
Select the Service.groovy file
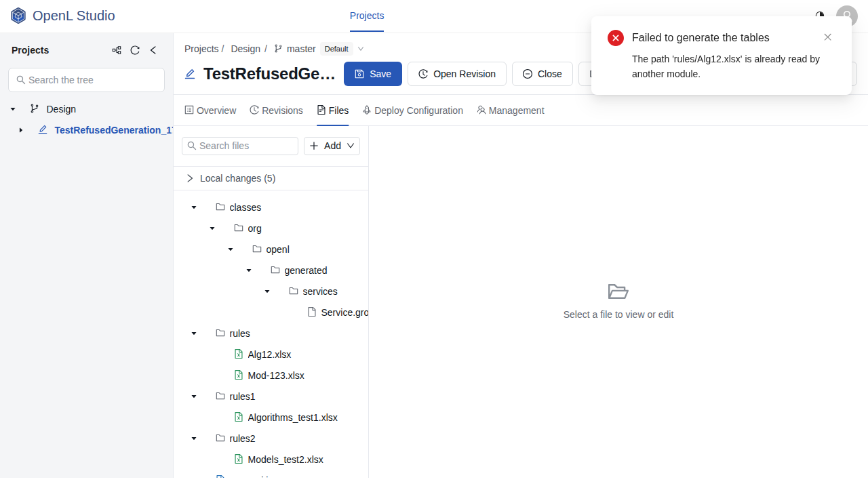[x=344, y=312]
